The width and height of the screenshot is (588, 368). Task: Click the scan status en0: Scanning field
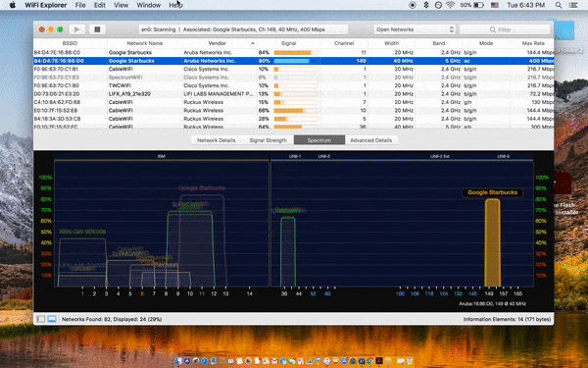243,29
